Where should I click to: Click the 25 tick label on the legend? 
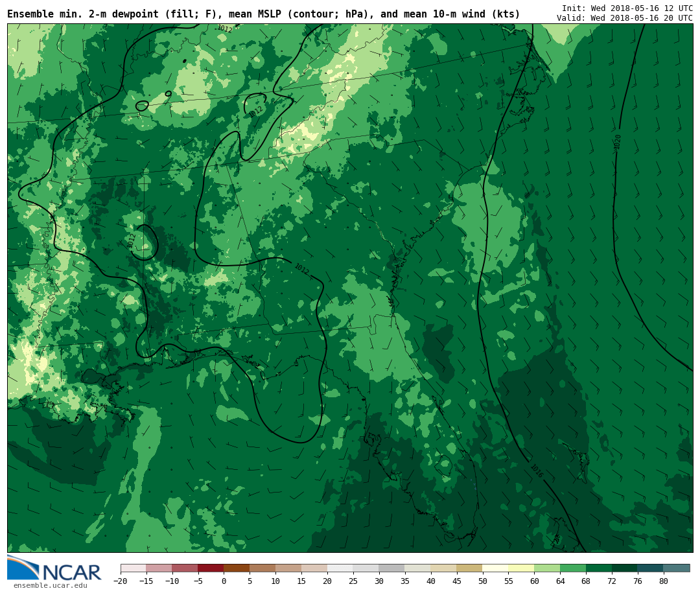[x=354, y=581]
